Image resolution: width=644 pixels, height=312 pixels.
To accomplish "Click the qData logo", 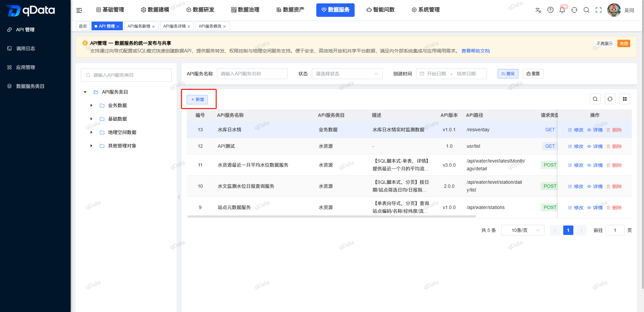I will [30, 10].
